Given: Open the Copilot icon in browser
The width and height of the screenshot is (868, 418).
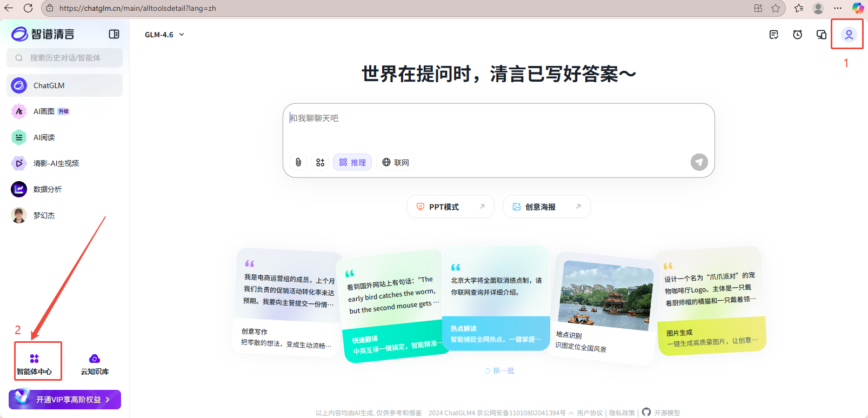Looking at the screenshot, I should coord(858,8).
